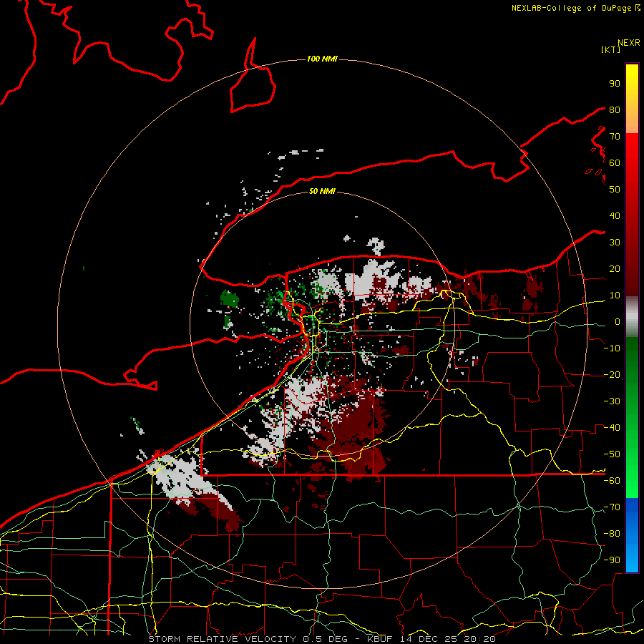Click the 10 value on the velocity scale
This screenshot has height=644, width=644.
point(615,296)
